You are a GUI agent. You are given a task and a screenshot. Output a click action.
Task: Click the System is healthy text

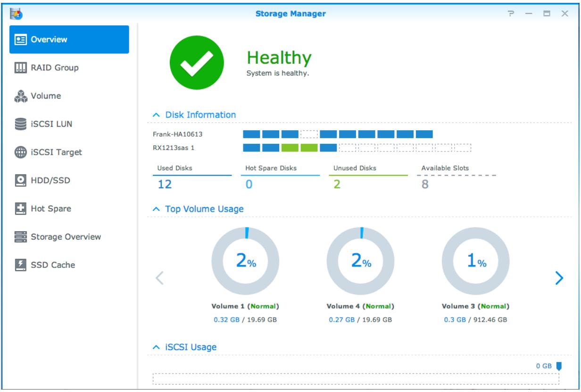pos(278,74)
